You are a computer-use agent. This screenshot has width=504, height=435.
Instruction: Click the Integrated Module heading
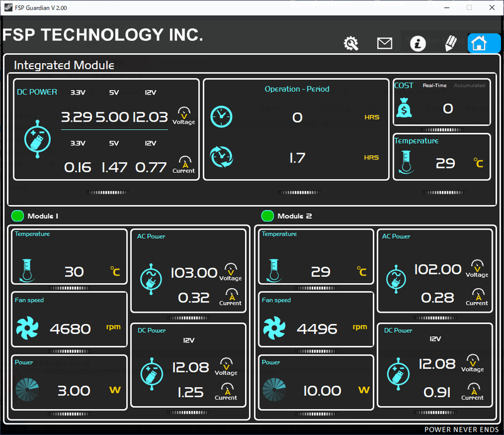pos(64,66)
